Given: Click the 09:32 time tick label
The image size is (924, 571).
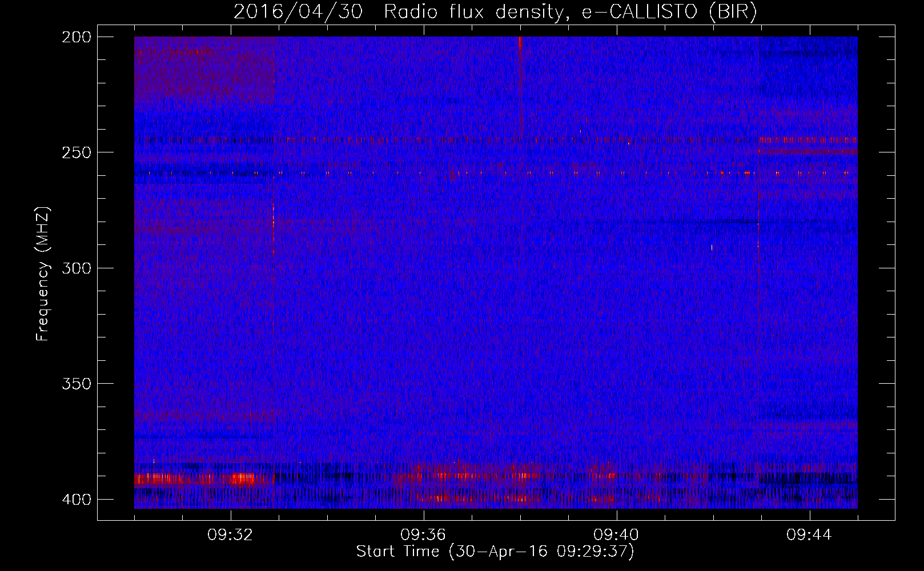Looking at the screenshot, I should pos(230,535).
